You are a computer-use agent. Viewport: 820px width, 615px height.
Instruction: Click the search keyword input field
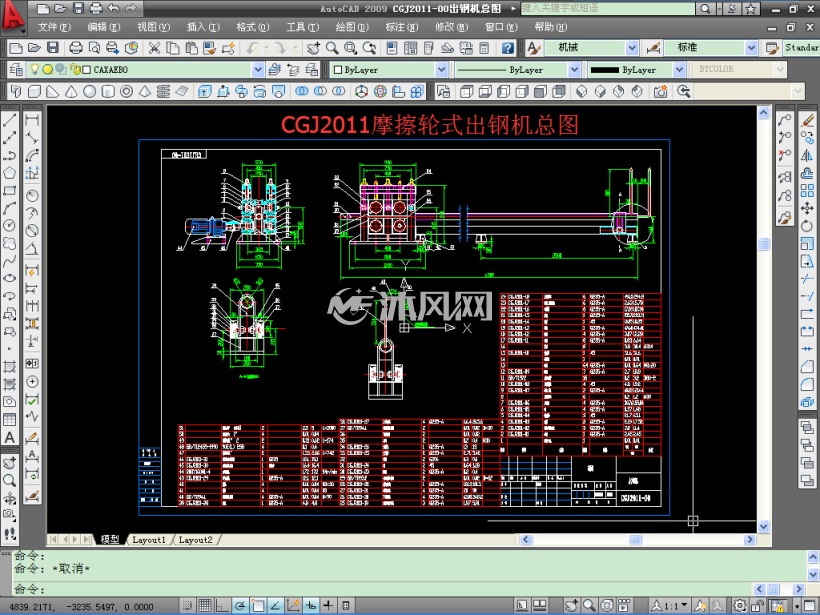coord(608,8)
